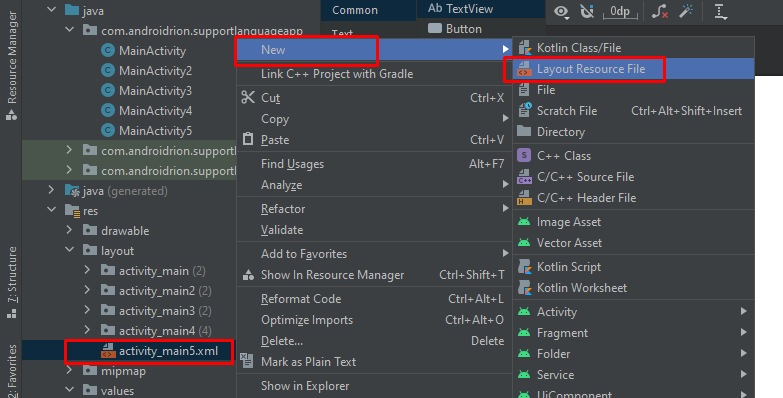This screenshot has height=398, width=783.
Task: Choose Find Usages
Action: 374,164
